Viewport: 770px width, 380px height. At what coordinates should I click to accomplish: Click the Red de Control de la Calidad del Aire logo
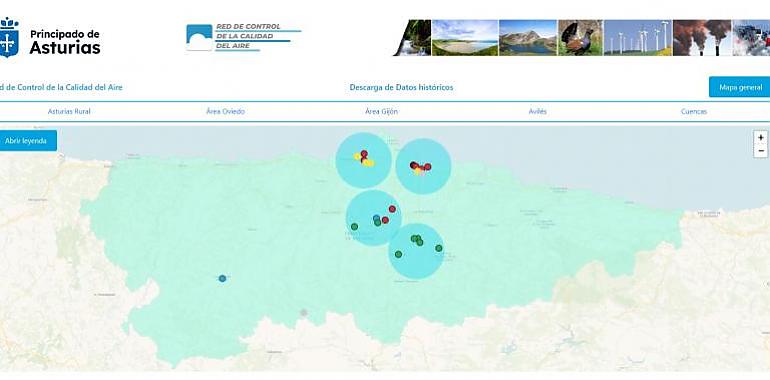click(x=244, y=37)
